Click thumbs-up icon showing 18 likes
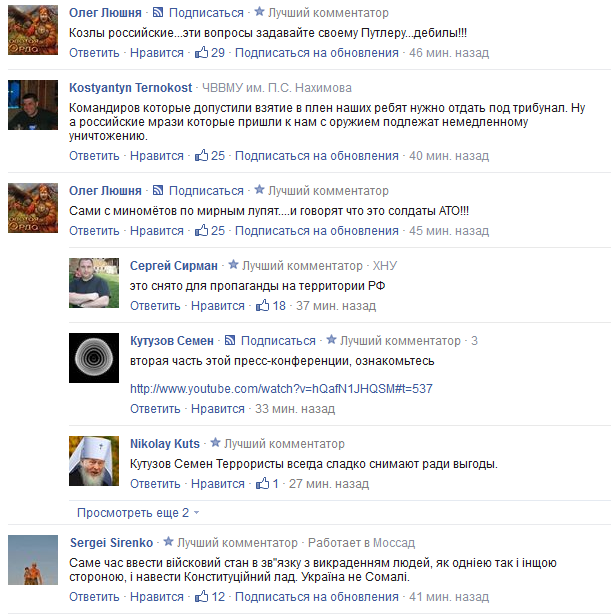The image size is (611, 615). tap(262, 305)
